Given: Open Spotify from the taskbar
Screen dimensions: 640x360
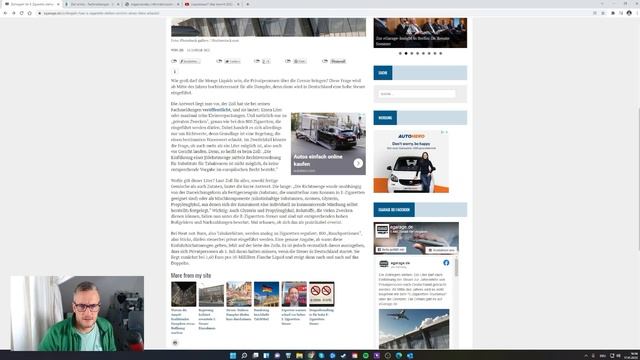Looking at the screenshot, I should (x=366, y=356).
